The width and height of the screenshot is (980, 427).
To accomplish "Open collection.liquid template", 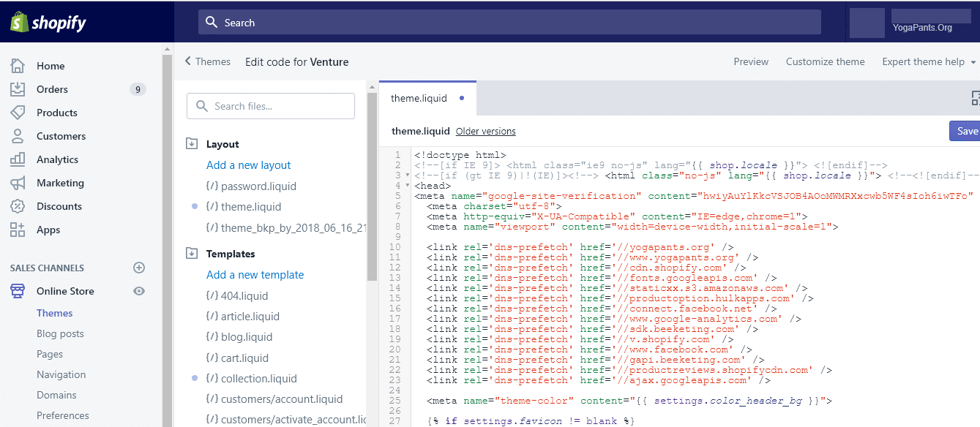I will (x=252, y=379).
